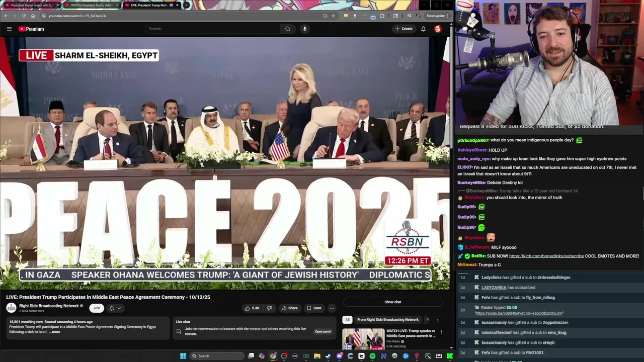Like the video with thumbs up
Viewport: 644px width, 362px height.
(x=252, y=308)
